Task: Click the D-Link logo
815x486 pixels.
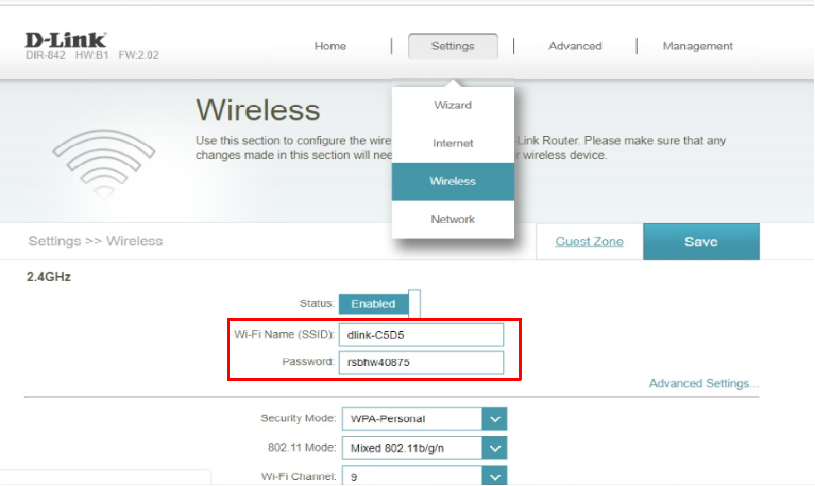Action: coord(65,40)
